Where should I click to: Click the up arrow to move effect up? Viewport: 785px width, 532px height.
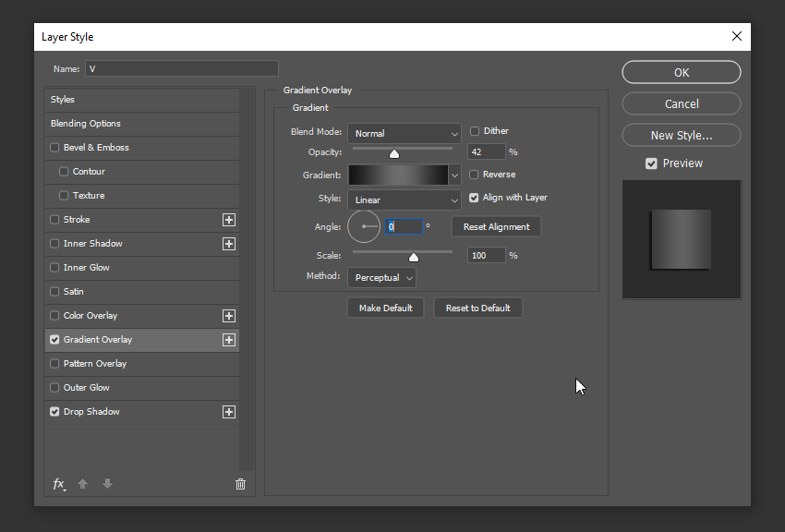tap(82, 483)
